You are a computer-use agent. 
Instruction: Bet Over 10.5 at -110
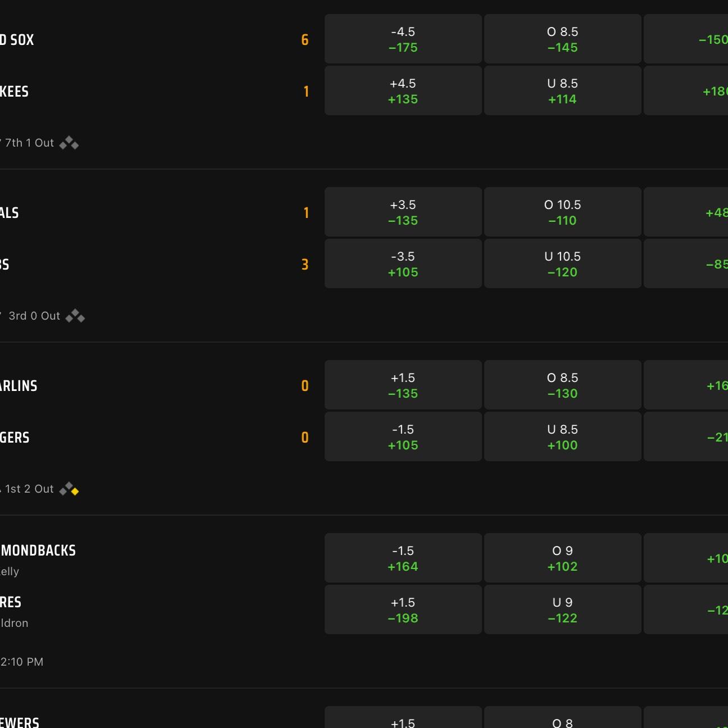(563, 212)
